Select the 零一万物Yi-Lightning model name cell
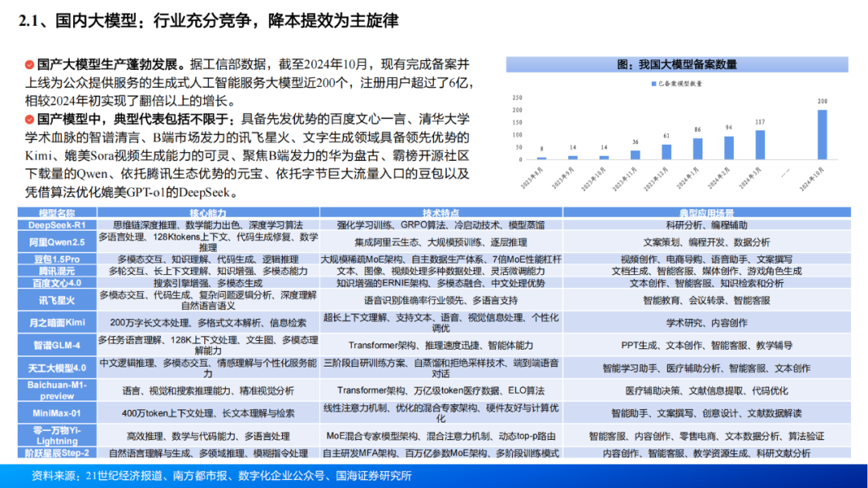This screenshot has height=488, width=868. click(57, 436)
